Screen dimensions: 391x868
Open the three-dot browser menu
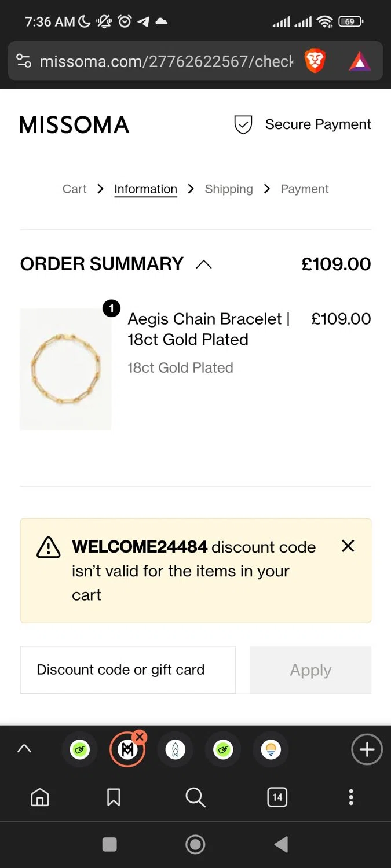350,797
